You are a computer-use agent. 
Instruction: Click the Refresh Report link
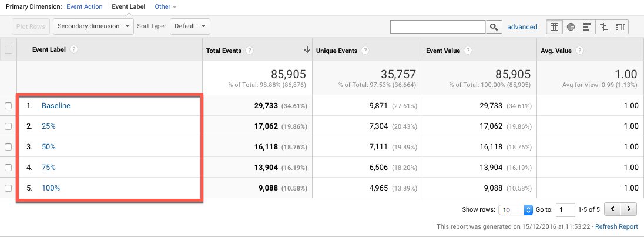click(616, 226)
